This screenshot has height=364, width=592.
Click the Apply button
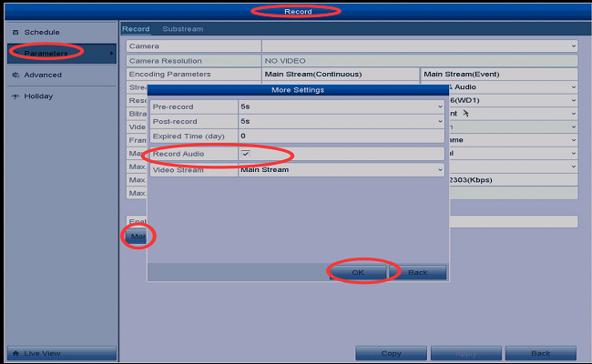466,353
